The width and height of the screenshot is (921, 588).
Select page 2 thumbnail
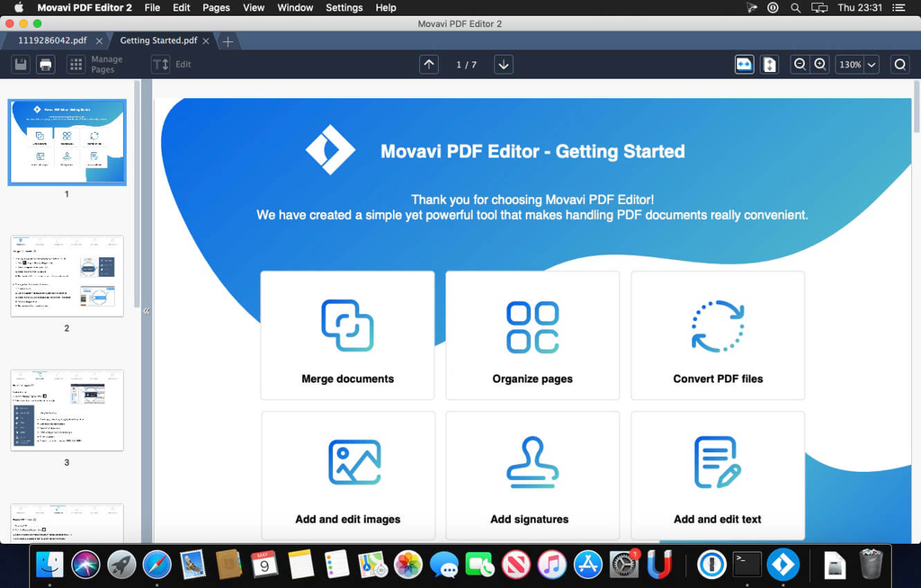click(x=67, y=276)
